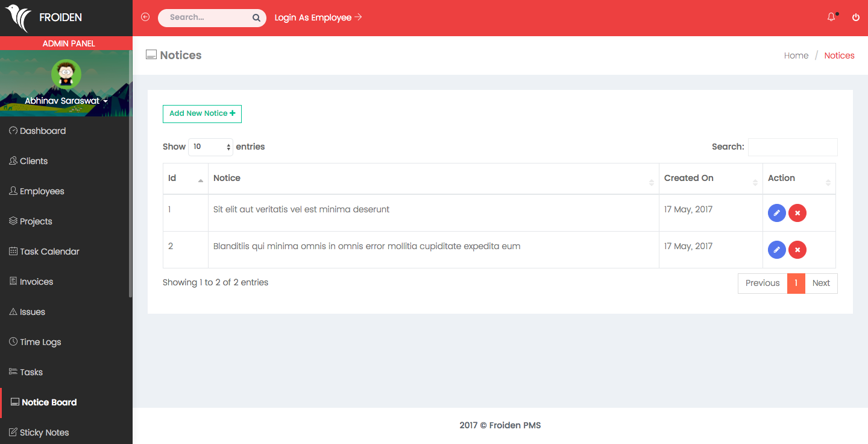The image size is (868, 444).
Task: Delete notice 2 with the red X icon
Action: coord(797,250)
